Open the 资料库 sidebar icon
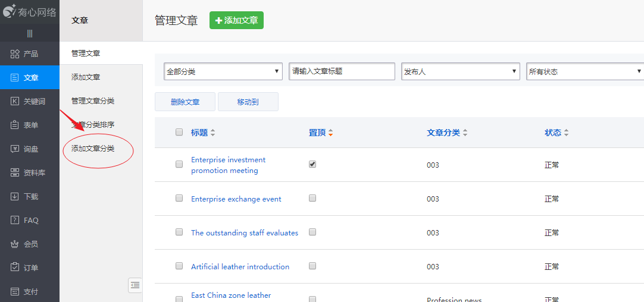This screenshot has width=644, height=302. [15, 173]
